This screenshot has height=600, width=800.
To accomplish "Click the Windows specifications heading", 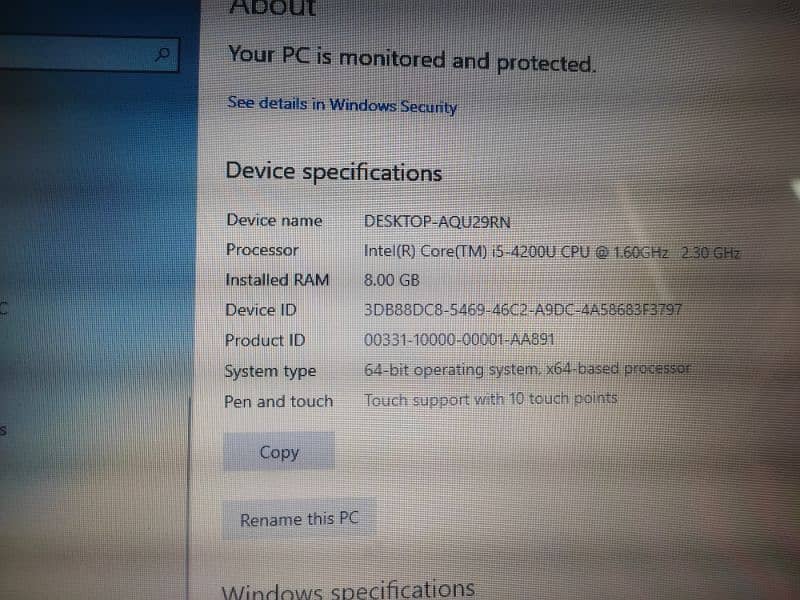I will point(348,589).
